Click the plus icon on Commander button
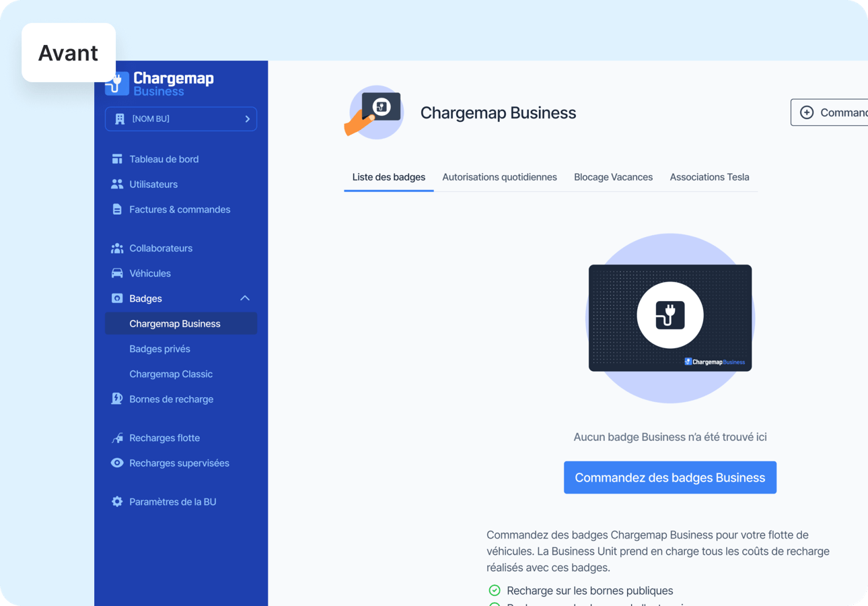This screenshot has height=606, width=868. [x=807, y=112]
